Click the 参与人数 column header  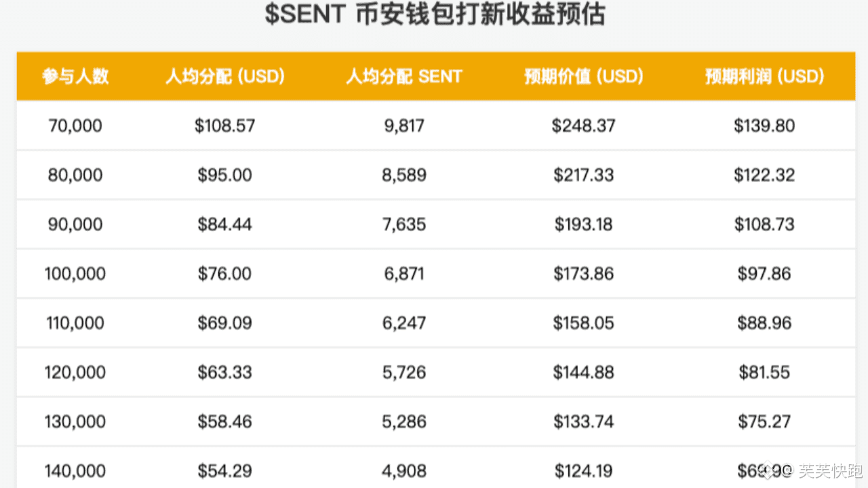tap(75, 77)
